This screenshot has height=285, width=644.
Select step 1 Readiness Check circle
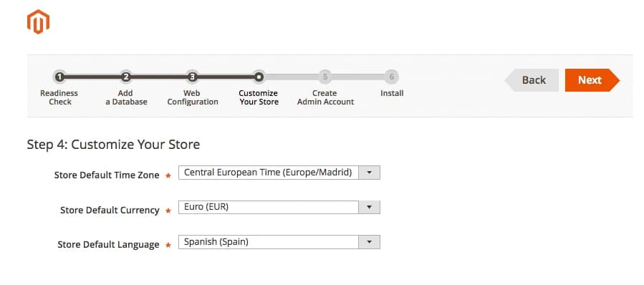tap(59, 77)
